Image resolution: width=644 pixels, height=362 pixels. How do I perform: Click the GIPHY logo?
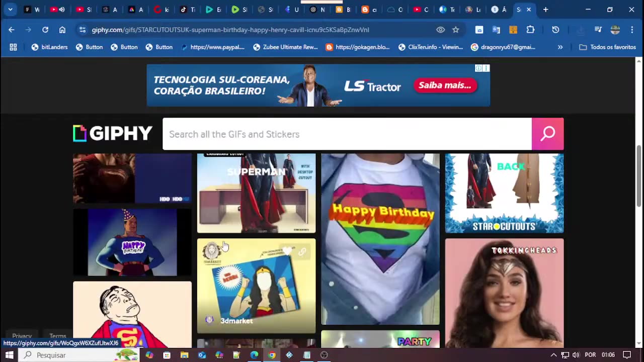(113, 134)
